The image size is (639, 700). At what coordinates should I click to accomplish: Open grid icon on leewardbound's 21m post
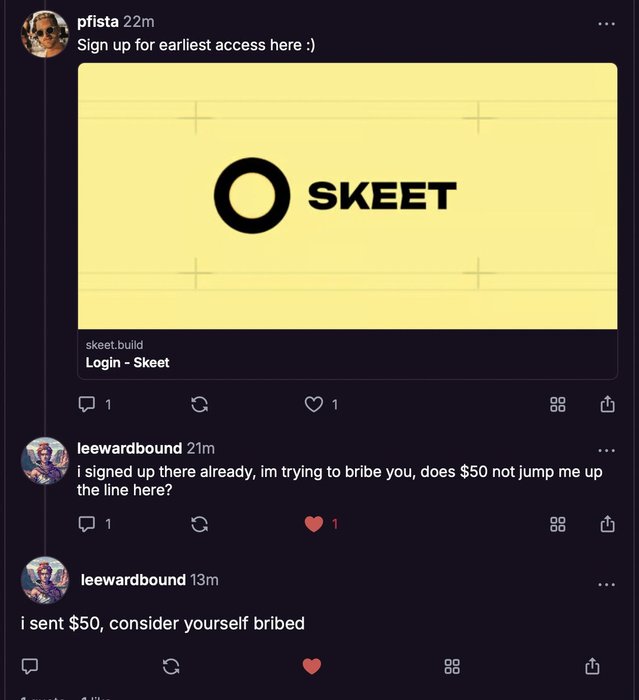coord(558,524)
